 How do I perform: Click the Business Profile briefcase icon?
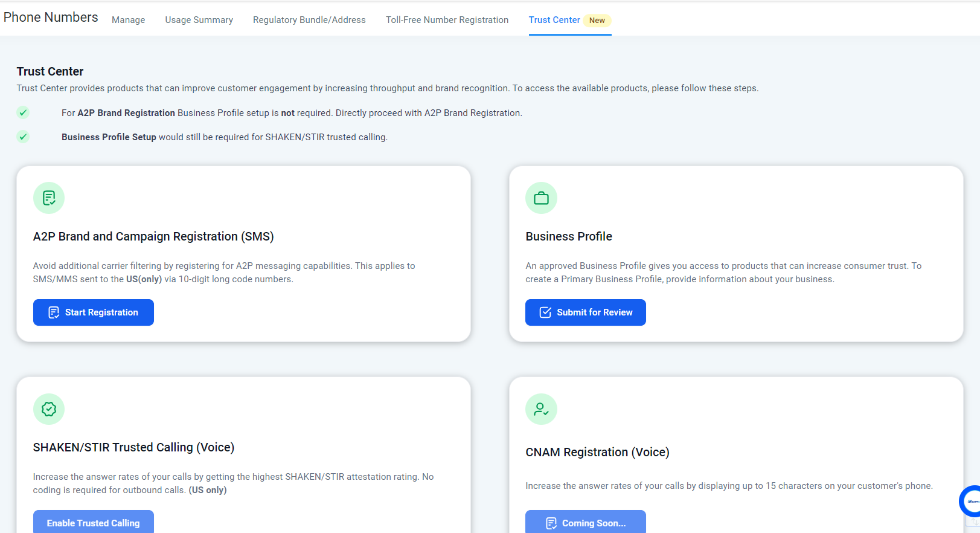click(x=541, y=198)
